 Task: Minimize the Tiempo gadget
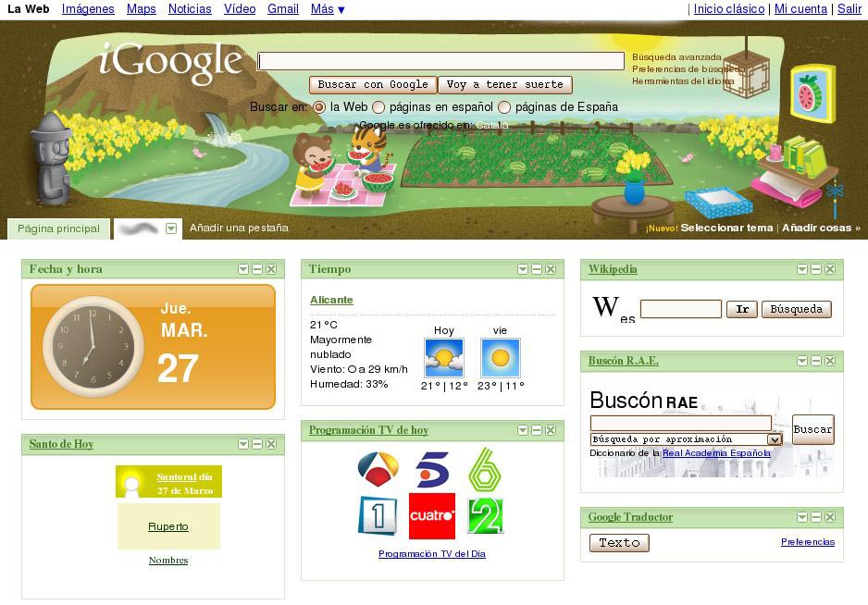point(537,269)
